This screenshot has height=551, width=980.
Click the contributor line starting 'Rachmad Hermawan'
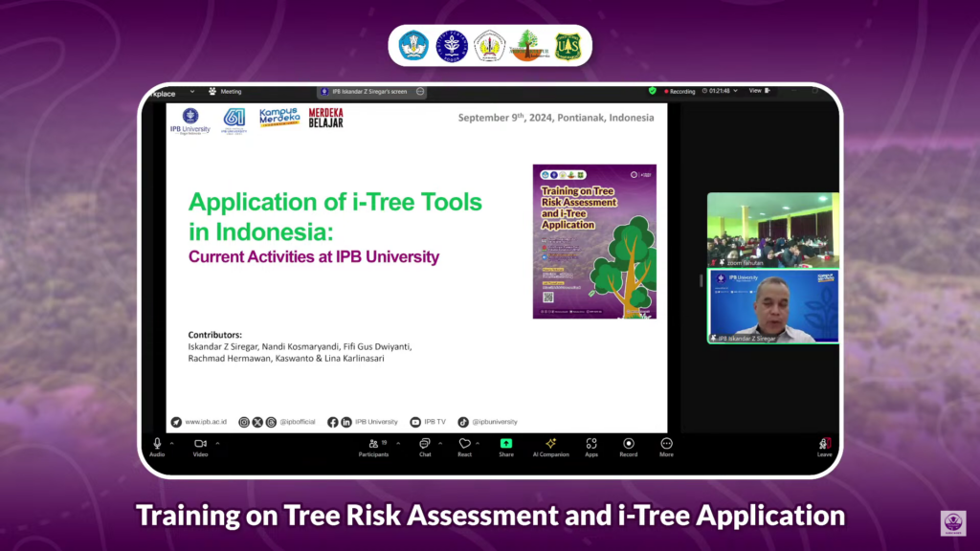click(x=286, y=359)
